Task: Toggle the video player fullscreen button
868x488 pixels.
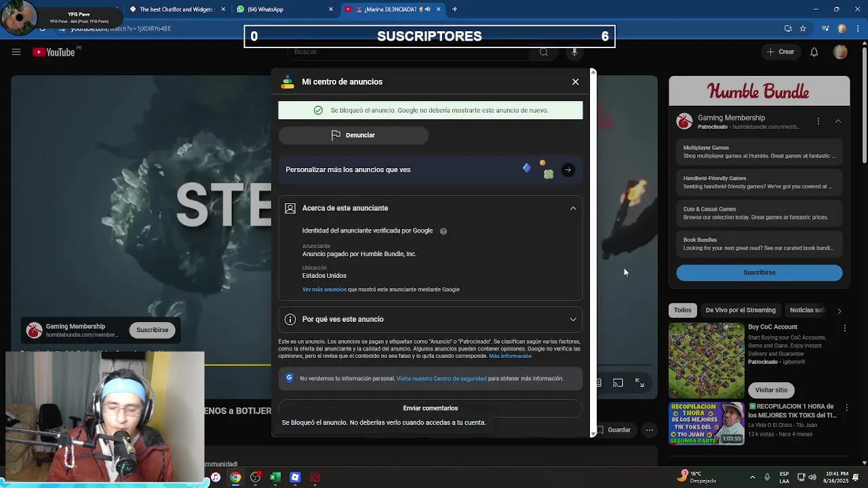Action: [639, 383]
